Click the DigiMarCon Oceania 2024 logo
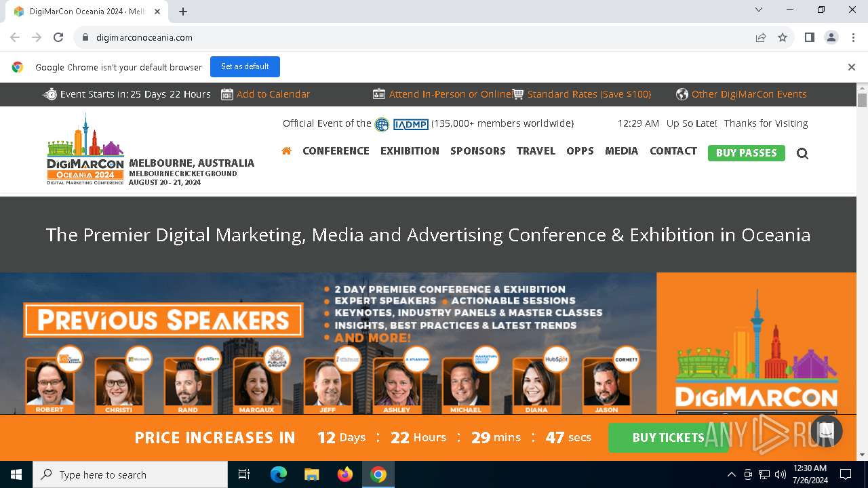Screen dimensions: 868x488 pyautogui.click(x=85, y=149)
